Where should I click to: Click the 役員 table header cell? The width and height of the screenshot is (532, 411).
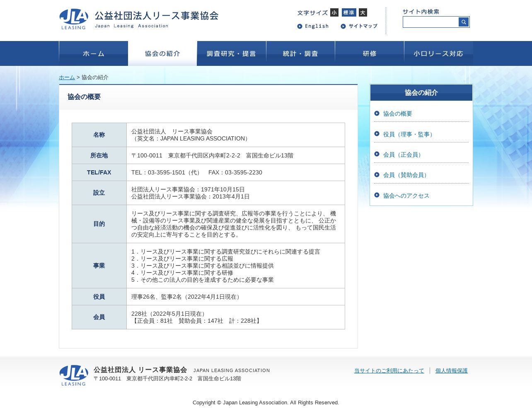99,297
